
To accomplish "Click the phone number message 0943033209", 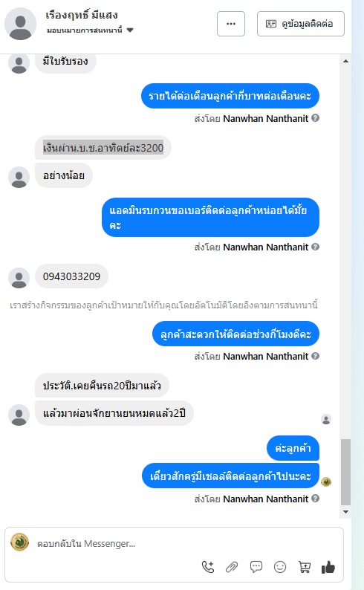I will pyautogui.click(x=71, y=276).
